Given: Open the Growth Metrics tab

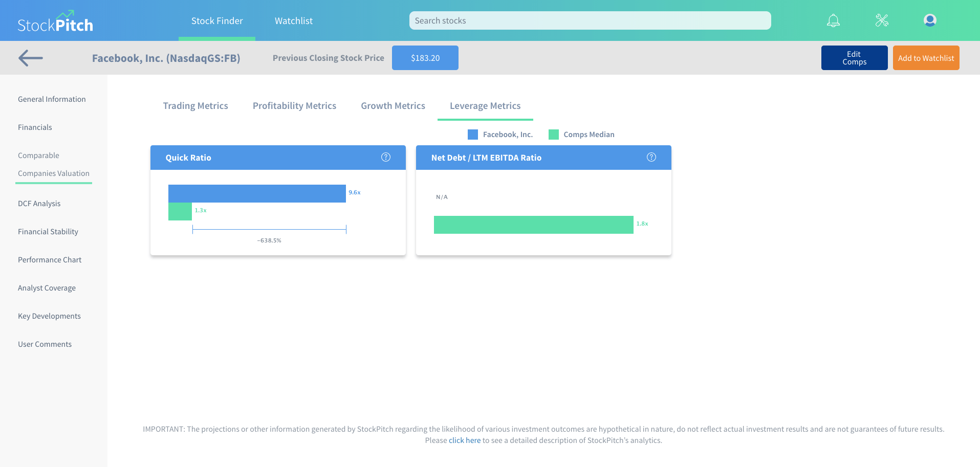Looking at the screenshot, I should pos(393,106).
